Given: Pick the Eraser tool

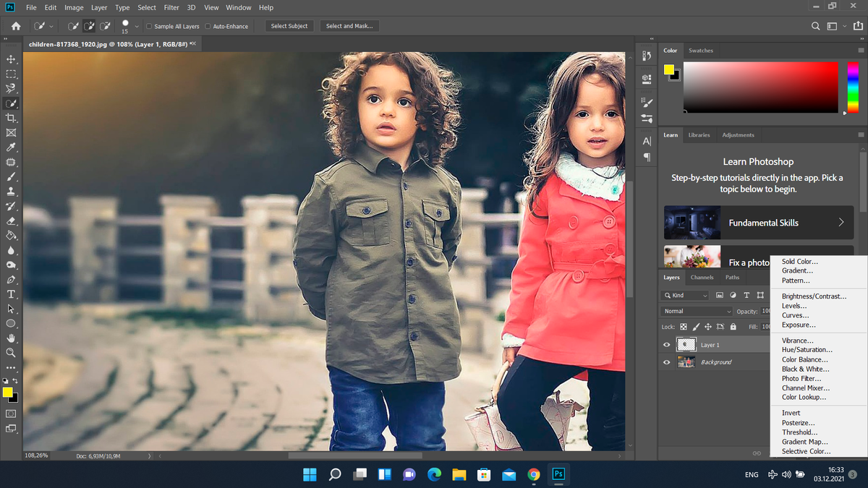Looking at the screenshot, I should [11, 221].
